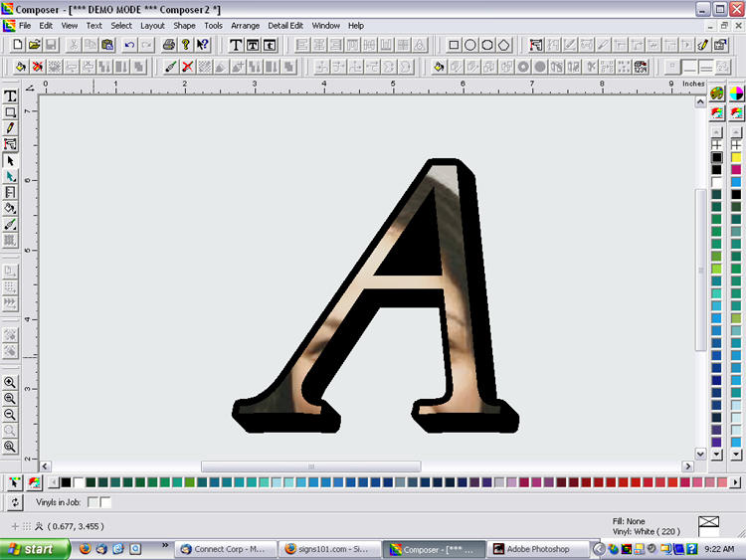The height and width of the screenshot is (560, 746).
Task: Open the File menu
Action: pyautogui.click(x=25, y=26)
